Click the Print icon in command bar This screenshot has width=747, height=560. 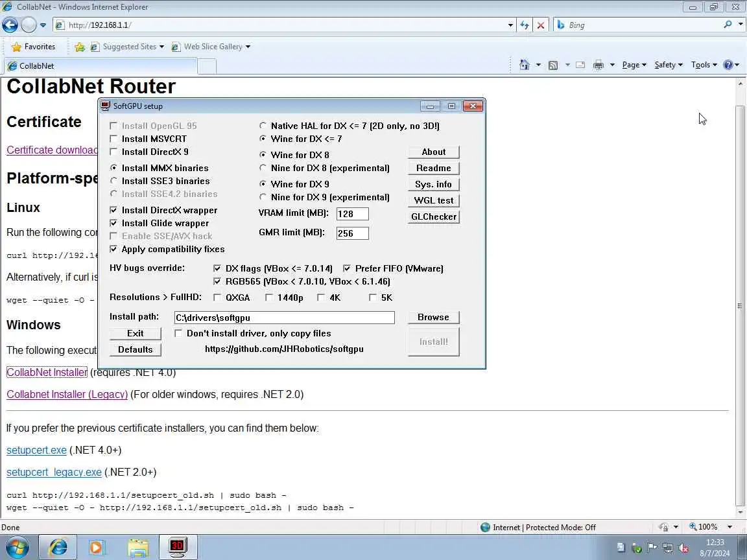pyautogui.click(x=599, y=65)
